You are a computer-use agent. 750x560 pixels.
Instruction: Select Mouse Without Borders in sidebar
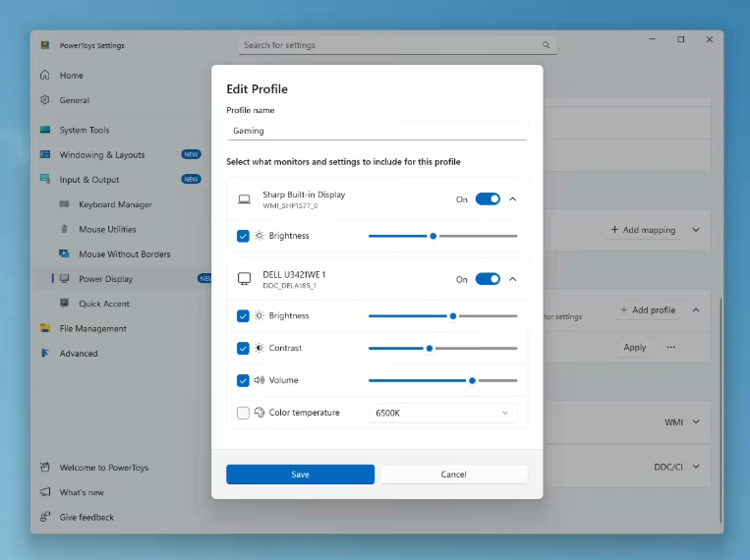click(x=124, y=253)
